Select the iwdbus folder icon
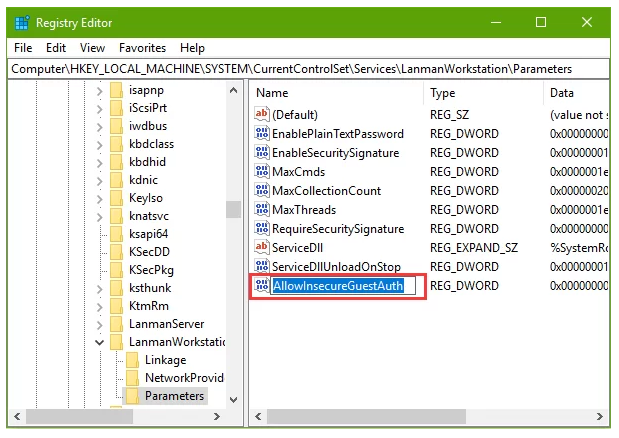The width and height of the screenshot is (619, 438). pyautogui.click(x=116, y=126)
